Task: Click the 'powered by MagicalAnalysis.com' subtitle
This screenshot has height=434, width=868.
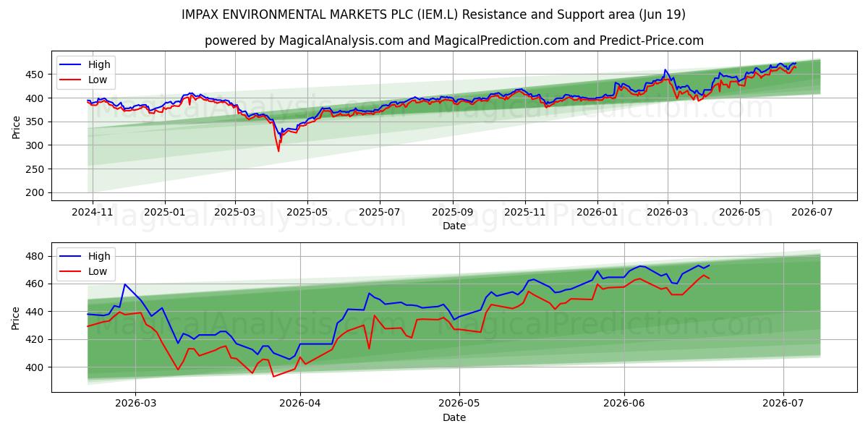Action: [x=454, y=41]
